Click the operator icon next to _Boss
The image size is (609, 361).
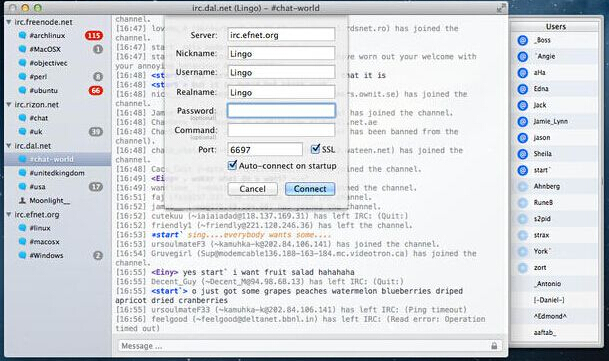(523, 40)
